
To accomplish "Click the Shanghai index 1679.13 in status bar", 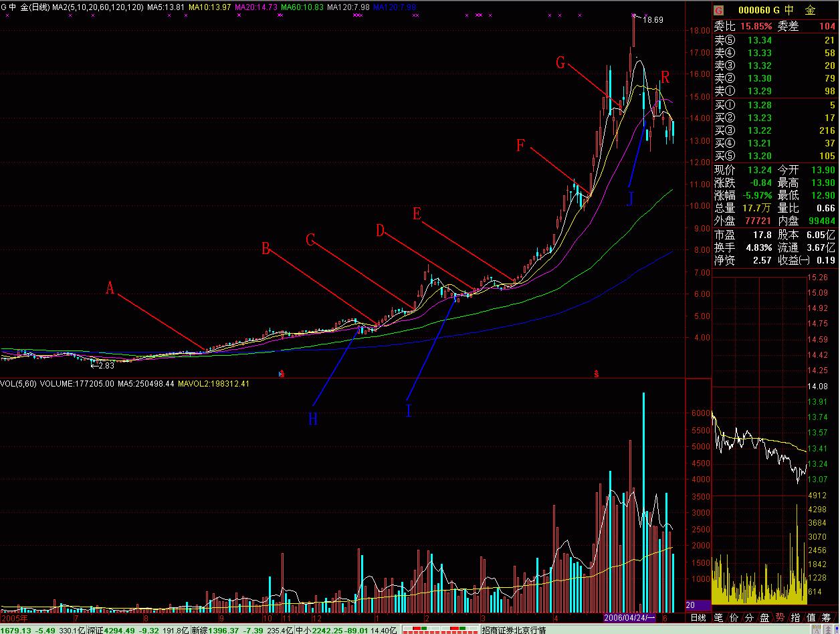I will coord(17,629).
